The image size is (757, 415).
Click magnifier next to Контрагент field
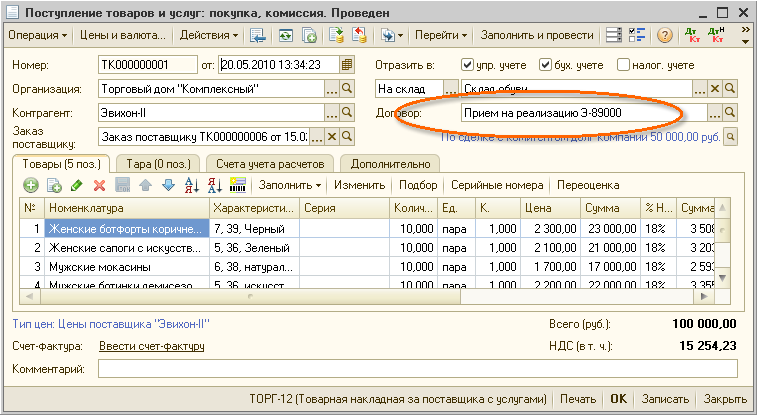click(347, 113)
